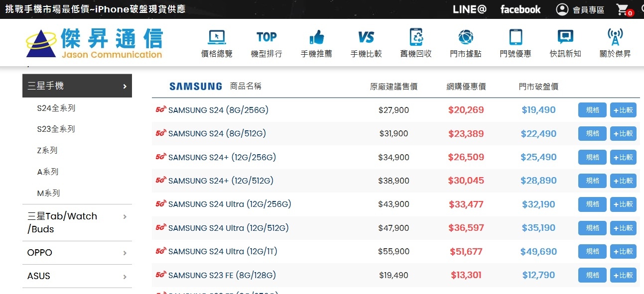
Task: Open SAMSUNG S24 Ultra (12G/1T) product link
Action: (x=223, y=251)
